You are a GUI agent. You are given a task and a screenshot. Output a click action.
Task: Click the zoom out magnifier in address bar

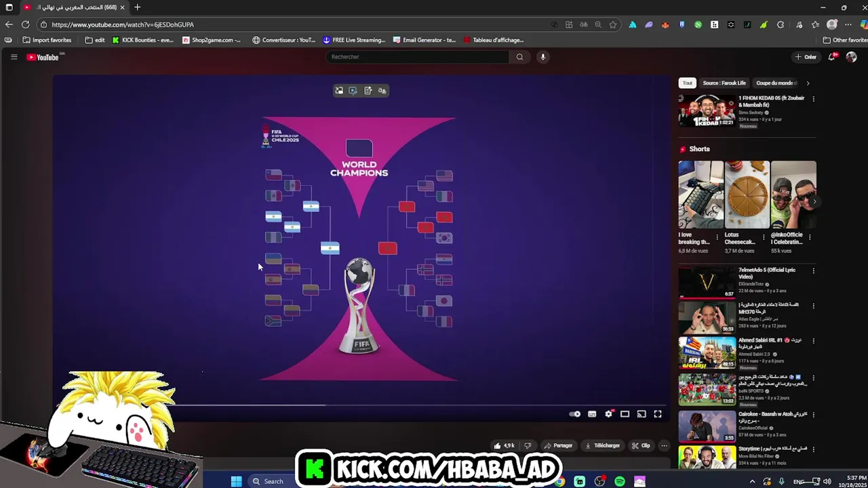(598, 24)
